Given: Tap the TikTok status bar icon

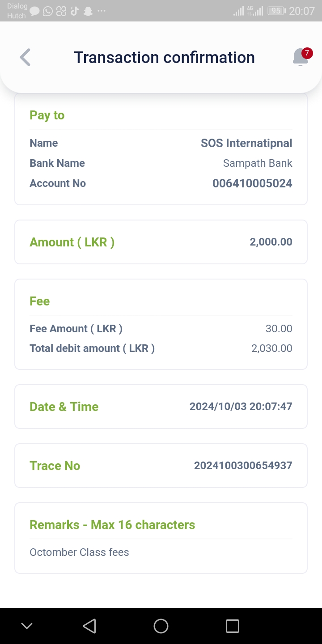Looking at the screenshot, I should (74, 11).
